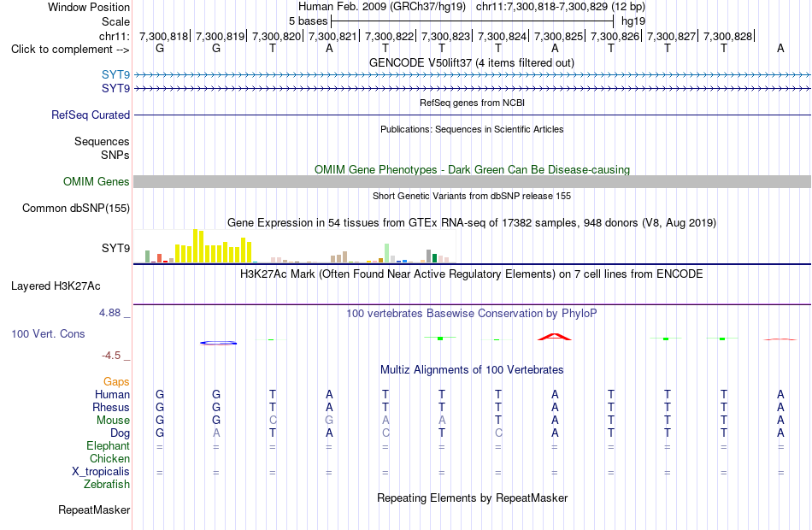812x530 pixels.
Task: Click the '100 Vert. Cons' track label
Action: [48, 334]
